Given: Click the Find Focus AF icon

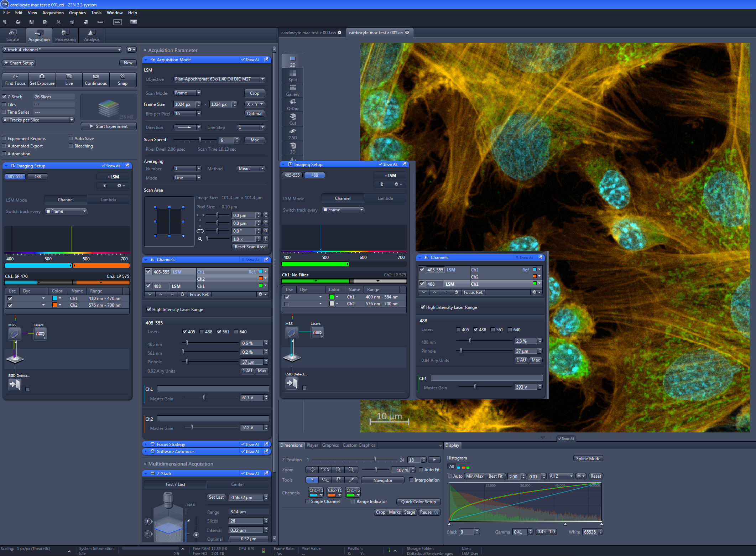Looking at the screenshot, I should 15,77.
